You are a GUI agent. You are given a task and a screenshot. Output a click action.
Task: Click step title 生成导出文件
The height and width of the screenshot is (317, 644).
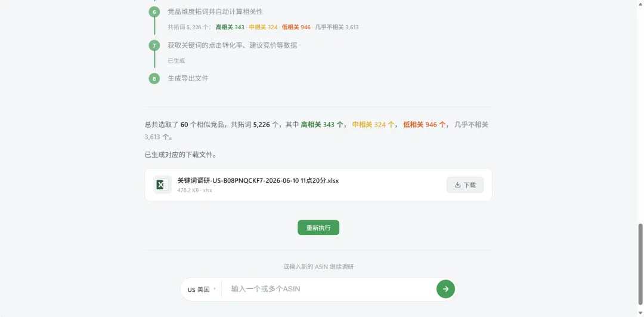coord(188,78)
